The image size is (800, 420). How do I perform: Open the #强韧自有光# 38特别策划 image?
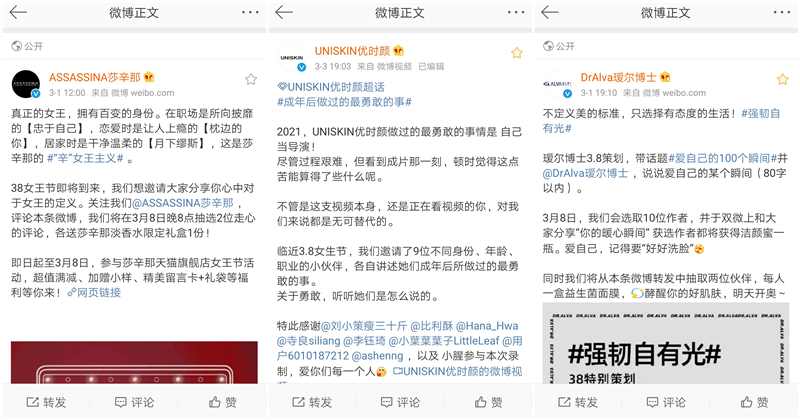click(x=666, y=343)
